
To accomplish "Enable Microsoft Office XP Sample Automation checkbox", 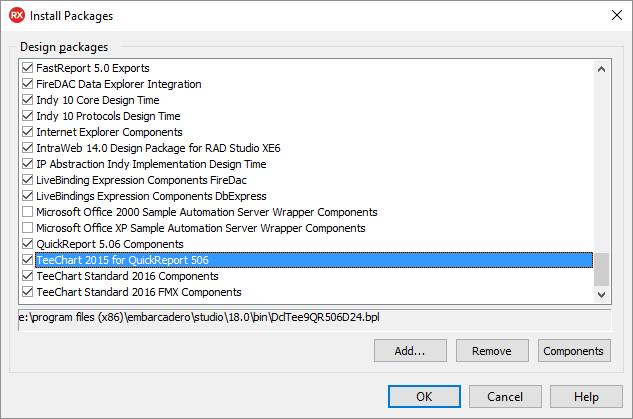I will pyautogui.click(x=27, y=228).
